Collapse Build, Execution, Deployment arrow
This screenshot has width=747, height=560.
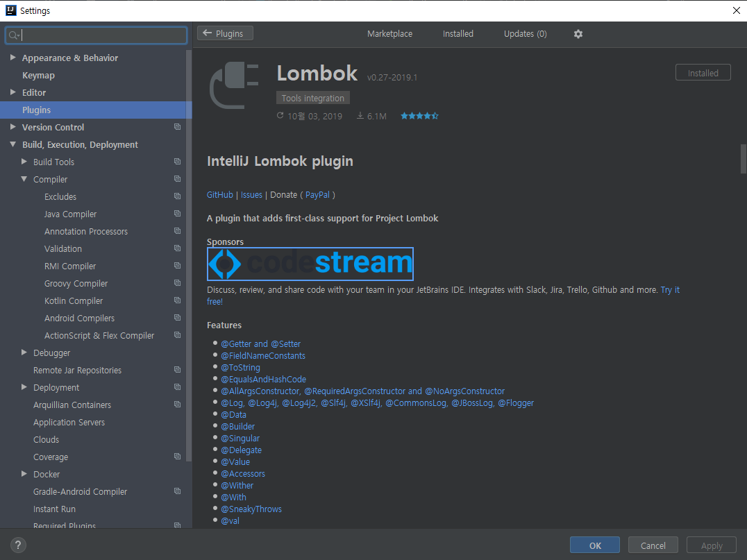pyautogui.click(x=13, y=144)
